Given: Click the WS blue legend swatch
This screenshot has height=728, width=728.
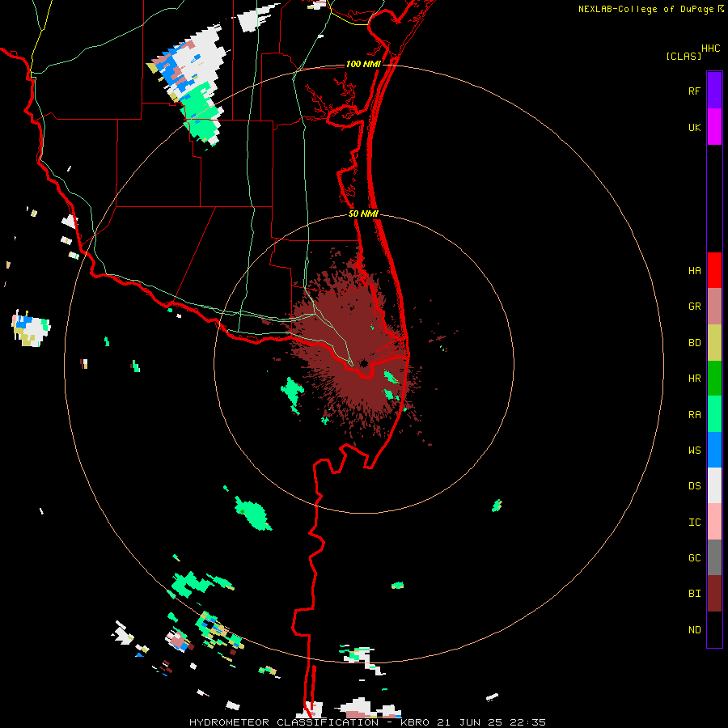Looking at the screenshot, I should [714, 450].
